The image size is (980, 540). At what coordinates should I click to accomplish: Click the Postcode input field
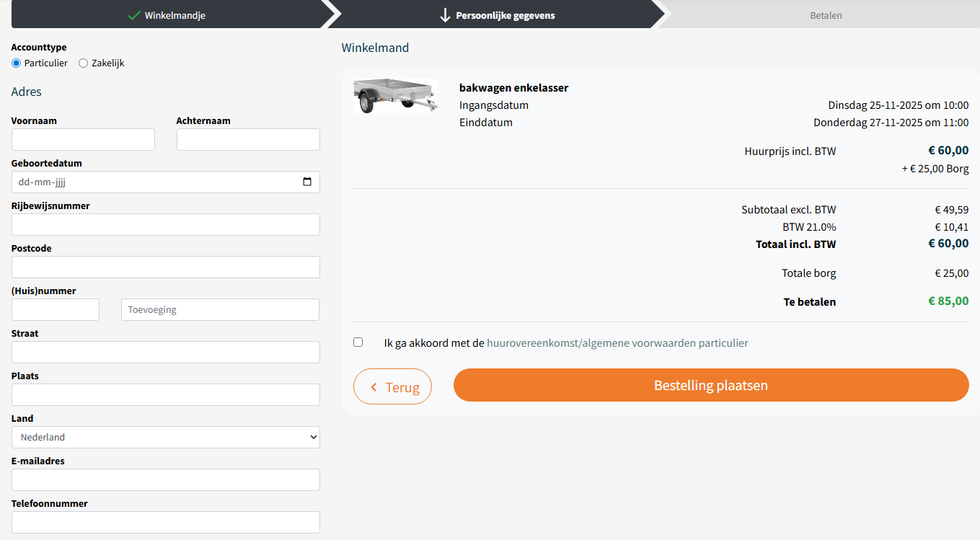(x=166, y=267)
